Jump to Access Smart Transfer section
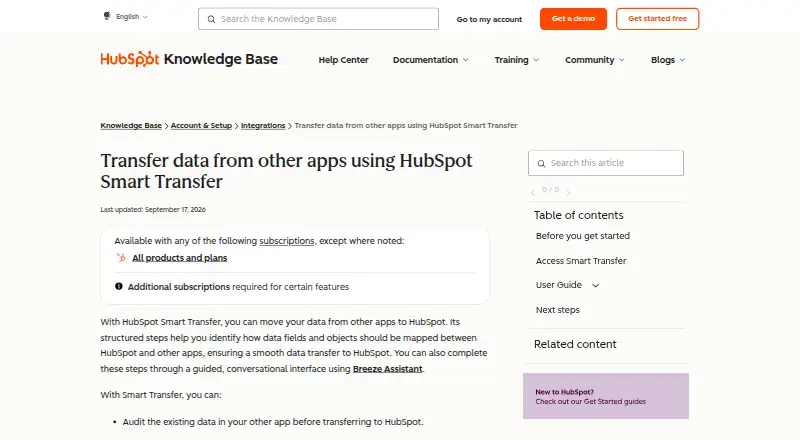 [581, 261]
